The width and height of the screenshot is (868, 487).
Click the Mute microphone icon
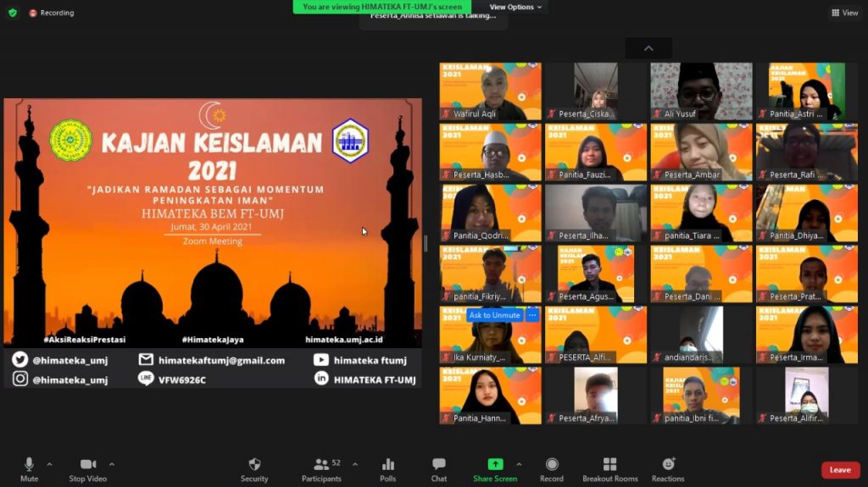pyautogui.click(x=29, y=464)
